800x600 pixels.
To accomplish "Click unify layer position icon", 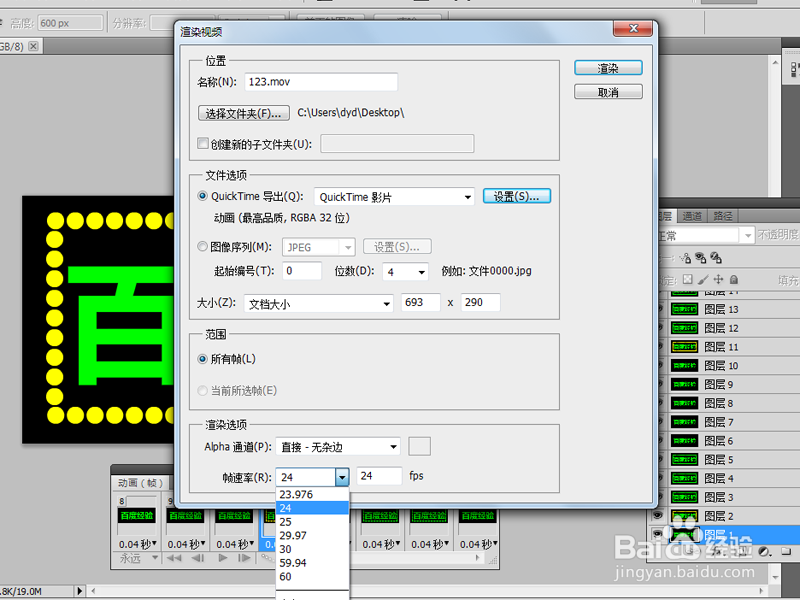I will pyautogui.click(x=685, y=258).
